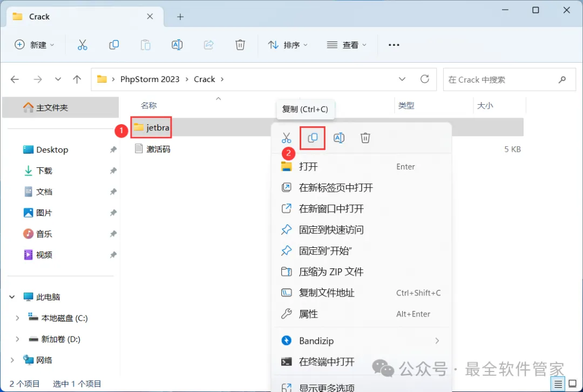Click the Rename icon in the top toolbar
Viewport: 583px width, 392px height.
(x=177, y=45)
